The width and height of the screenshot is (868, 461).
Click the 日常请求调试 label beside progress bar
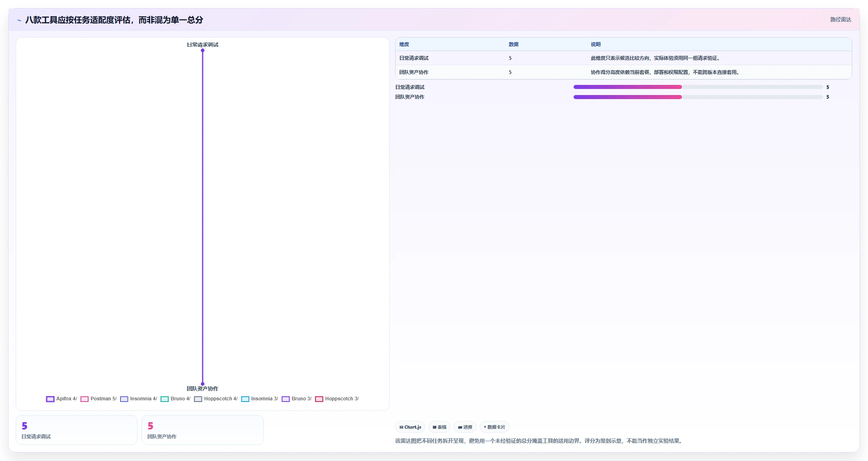pyautogui.click(x=410, y=87)
